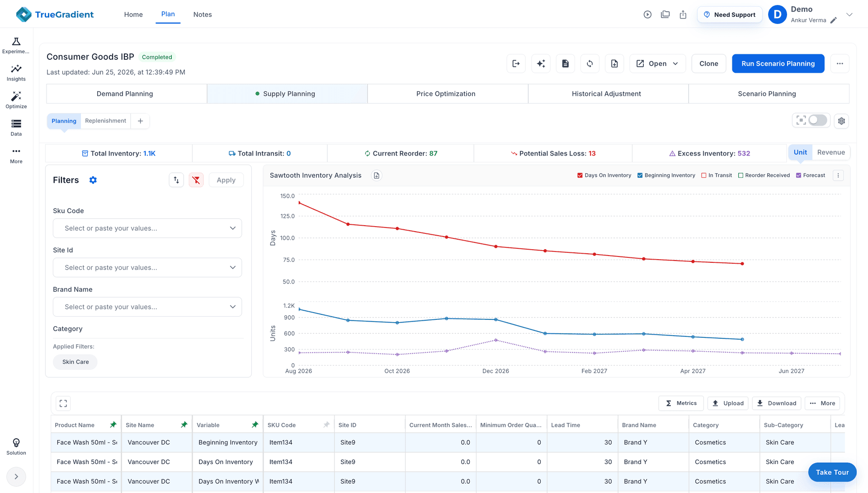Image resolution: width=868 pixels, height=493 pixels.
Task: Open the plan three-dot options menu
Action: (x=840, y=64)
